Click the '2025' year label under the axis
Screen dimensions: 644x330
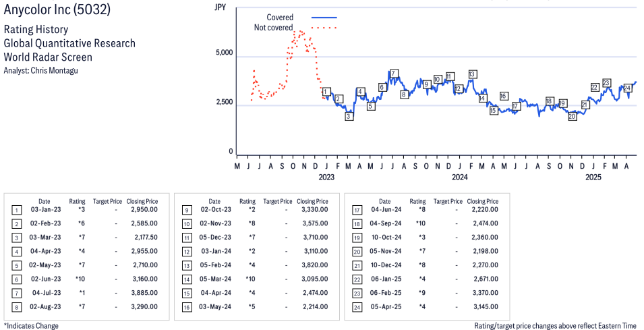coord(593,177)
